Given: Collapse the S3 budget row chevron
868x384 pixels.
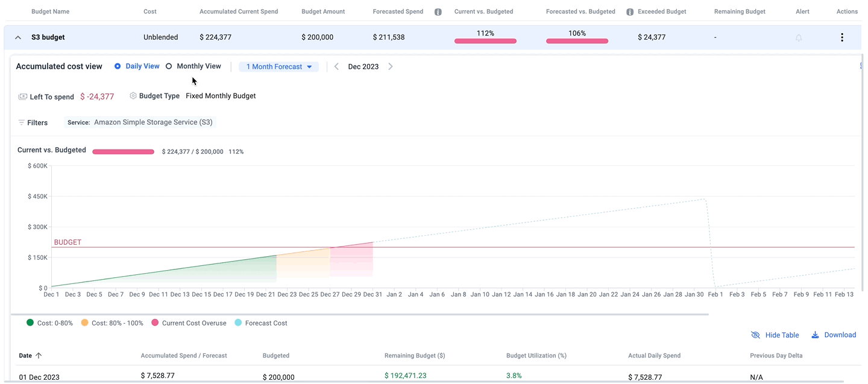Looking at the screenshot, I should pyautogui.click(x=18, y=37).
